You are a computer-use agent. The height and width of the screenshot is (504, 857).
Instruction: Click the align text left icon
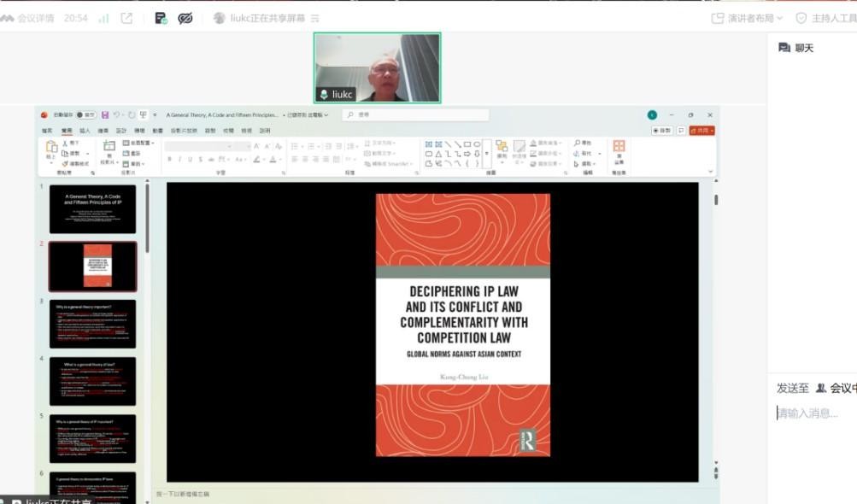(x=295, y=159)
